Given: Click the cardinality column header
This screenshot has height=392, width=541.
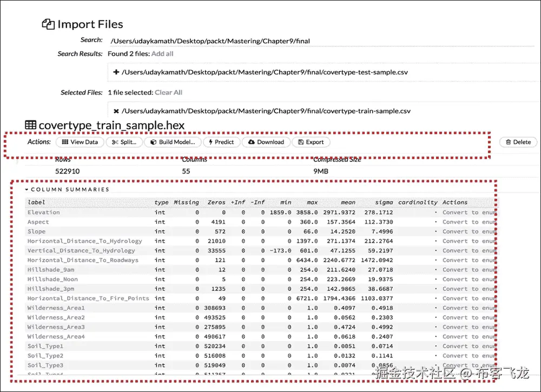Looking at the screenshot, I should (x=418, y=202).
